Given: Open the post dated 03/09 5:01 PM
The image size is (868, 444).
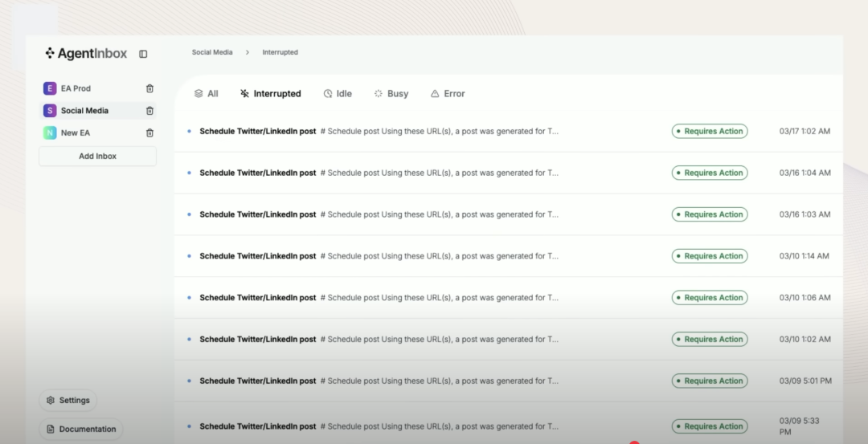Looking at the screenshot, I should [508, 381].
